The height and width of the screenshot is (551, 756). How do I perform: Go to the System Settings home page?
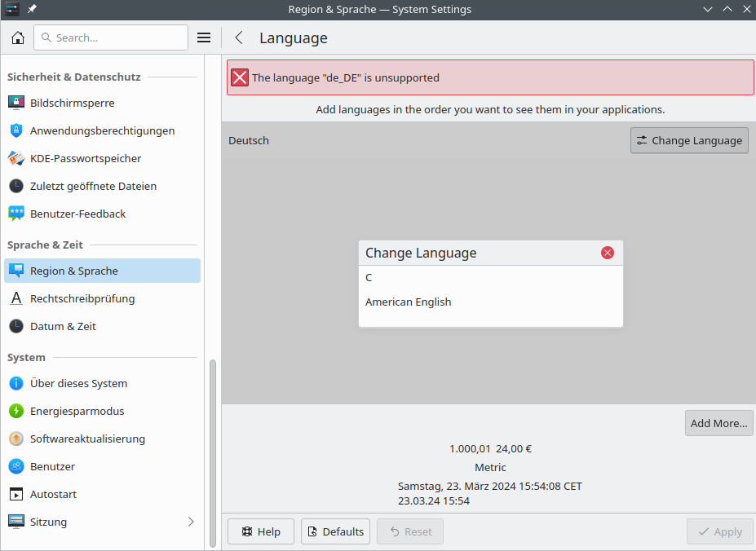pyautogui.click(x=18, y=37)
